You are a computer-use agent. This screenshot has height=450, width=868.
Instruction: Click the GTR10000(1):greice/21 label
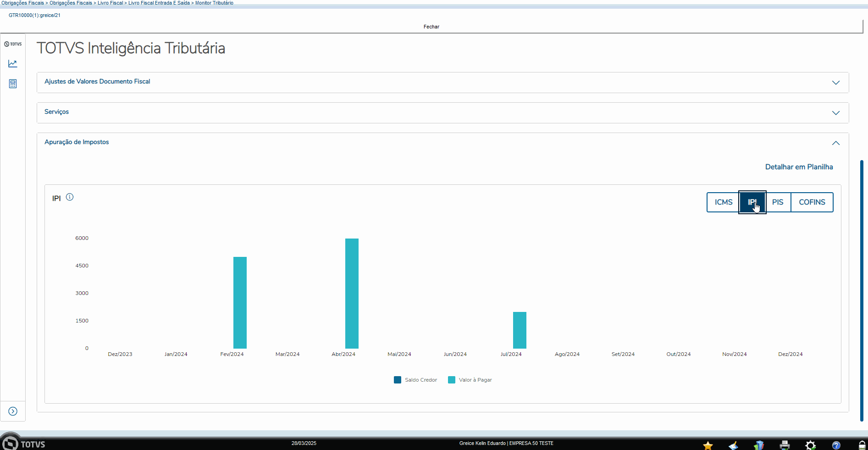point(34,15)
